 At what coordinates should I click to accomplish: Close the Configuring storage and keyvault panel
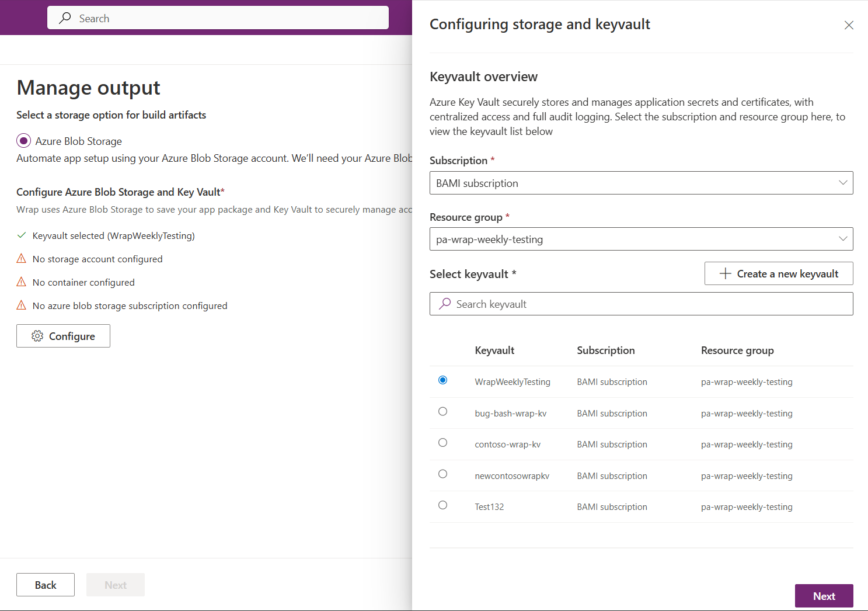click(x=849, y=25)
